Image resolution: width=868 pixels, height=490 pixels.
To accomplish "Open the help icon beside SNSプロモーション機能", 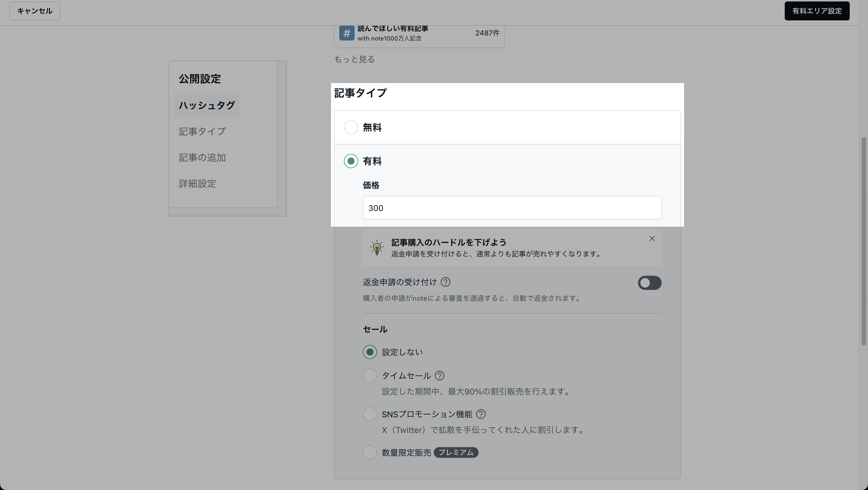I will coord(481,414).
